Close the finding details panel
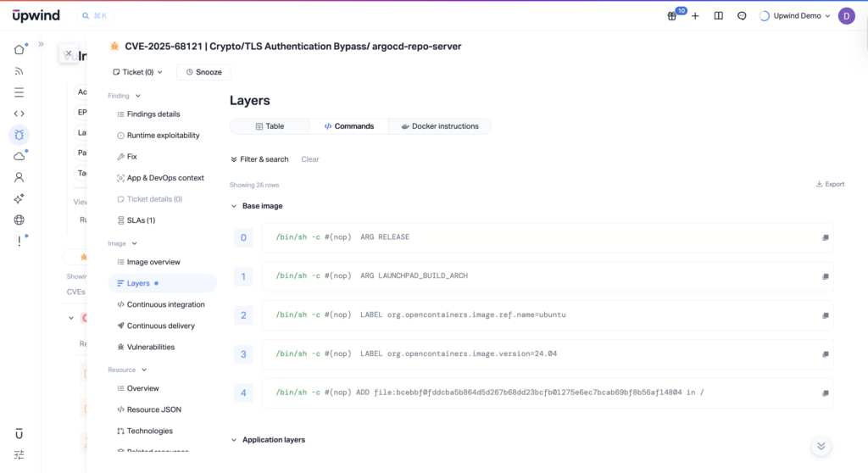This screenshot has width=868, height=473. tap(69, 53)
